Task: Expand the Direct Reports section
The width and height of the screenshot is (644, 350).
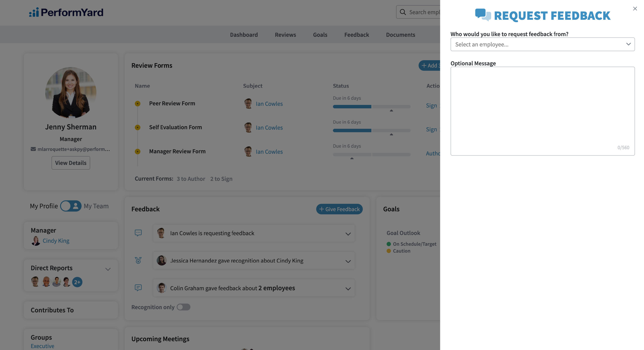Action: [x=108, y=269]
